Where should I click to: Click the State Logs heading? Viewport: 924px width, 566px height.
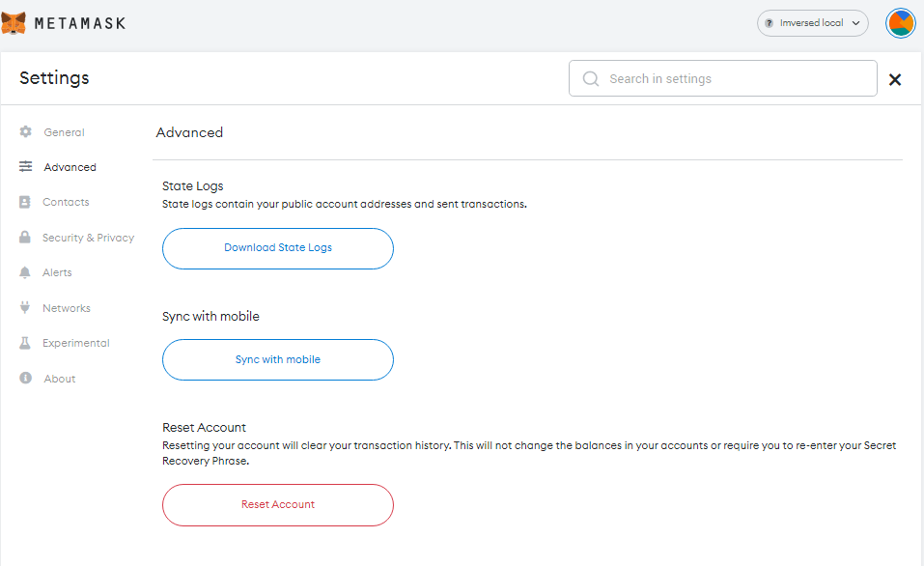pos(193,186)
